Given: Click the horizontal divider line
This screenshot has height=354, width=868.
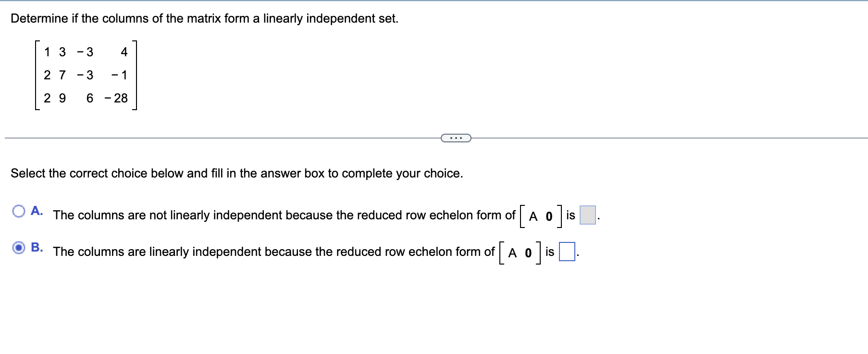Looking at the screenshot, I should 216,137.
